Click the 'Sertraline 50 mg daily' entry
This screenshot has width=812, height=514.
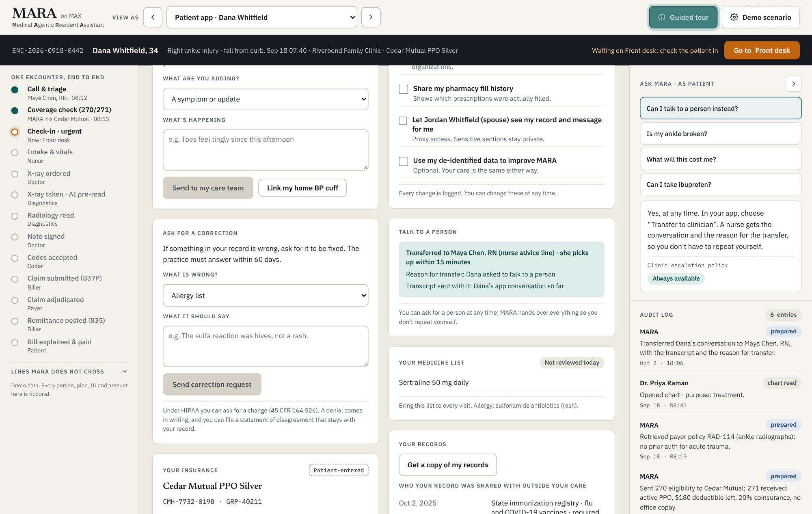[434, 382]
